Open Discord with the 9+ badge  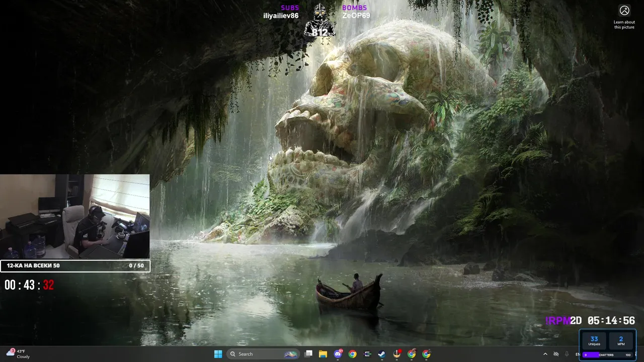pyautogui.click(x=338, y=354)
